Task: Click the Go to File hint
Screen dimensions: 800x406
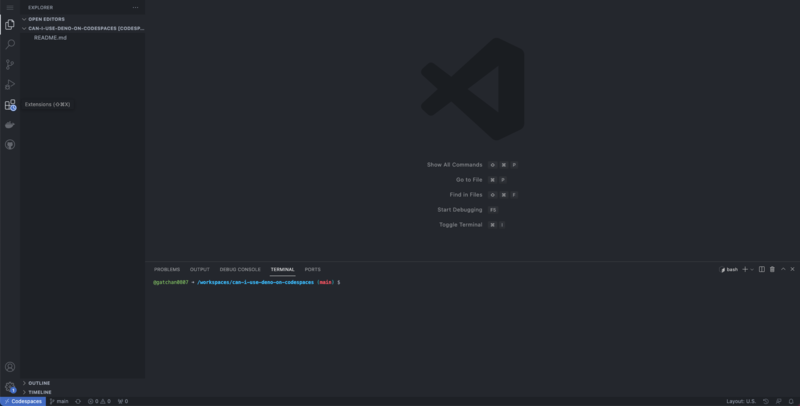Action: (469, 180)
